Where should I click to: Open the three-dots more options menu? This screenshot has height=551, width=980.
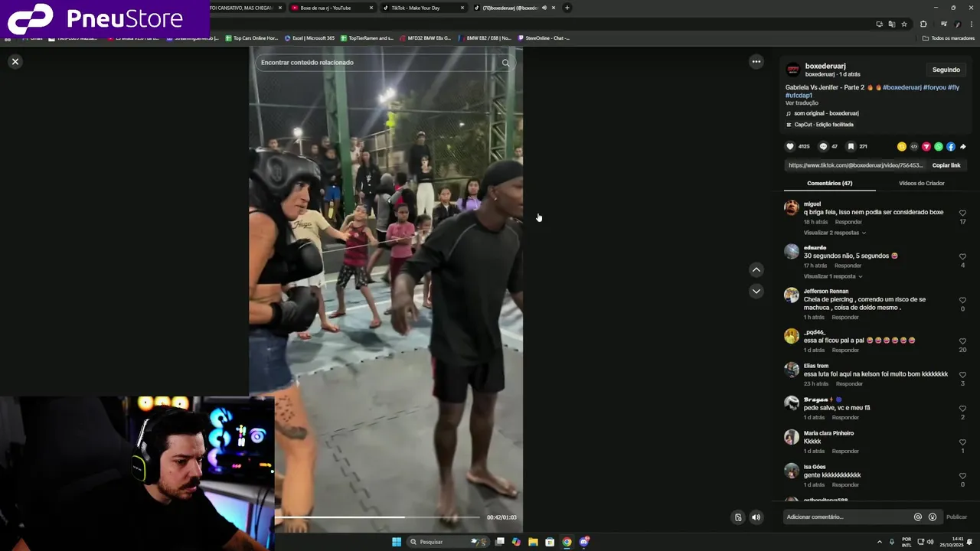756,61
